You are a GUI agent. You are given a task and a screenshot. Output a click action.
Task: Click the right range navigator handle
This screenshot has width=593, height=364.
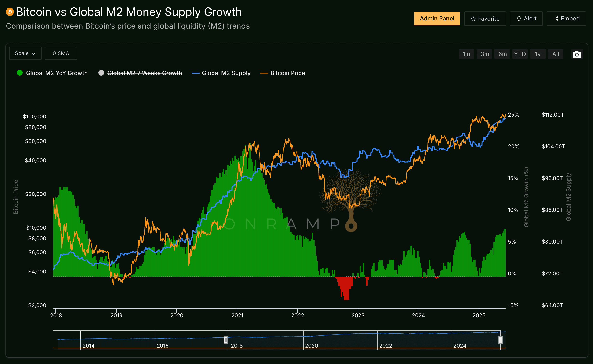[500, 340]
